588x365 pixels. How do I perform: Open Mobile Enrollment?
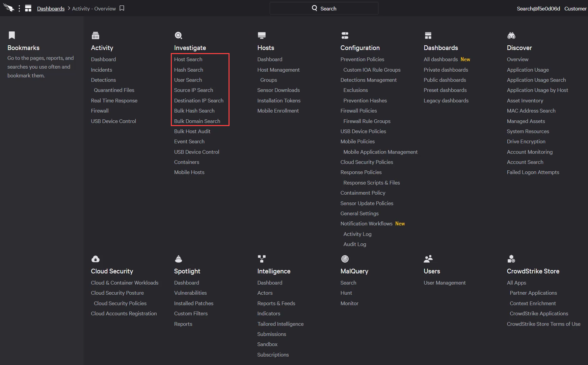coord(278,111)
